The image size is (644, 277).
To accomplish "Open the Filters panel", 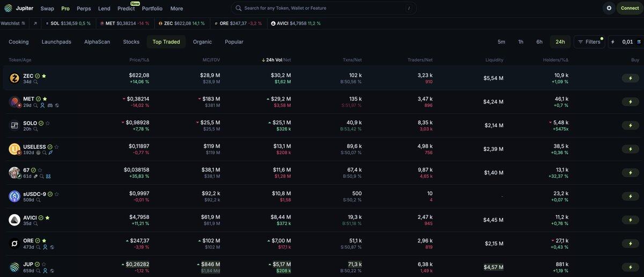I will [589, 42].
